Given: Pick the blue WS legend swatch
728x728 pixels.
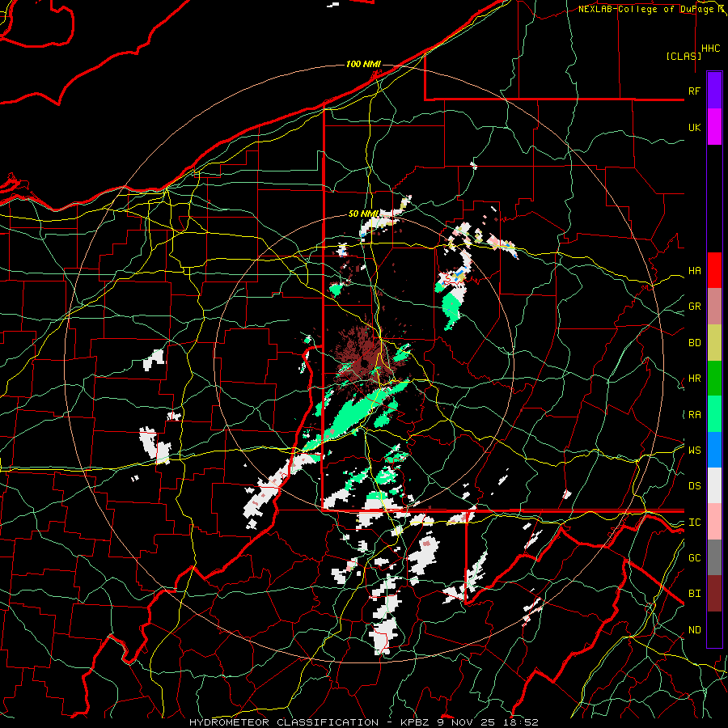Looking at the screenshot, I should click(x=714, y=450).
